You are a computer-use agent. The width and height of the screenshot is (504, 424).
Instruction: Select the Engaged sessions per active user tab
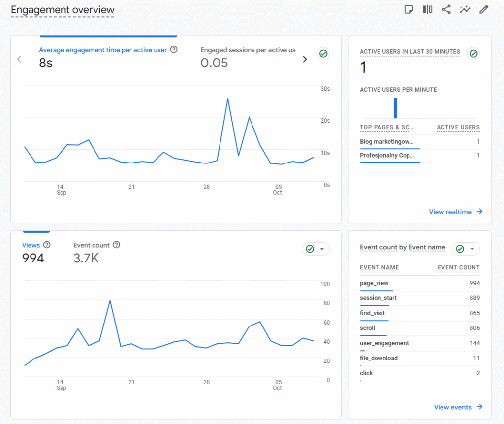pyautogui.click(x=248, y=56)
